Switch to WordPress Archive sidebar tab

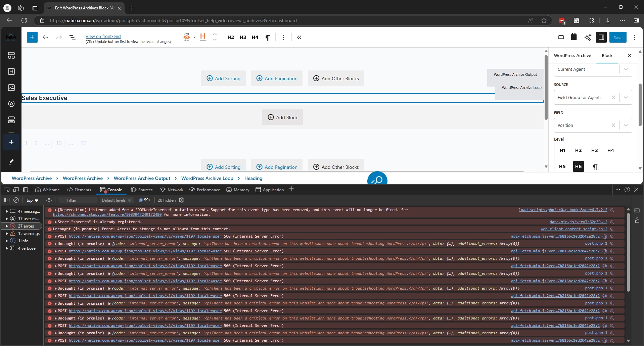click(572, 55)
